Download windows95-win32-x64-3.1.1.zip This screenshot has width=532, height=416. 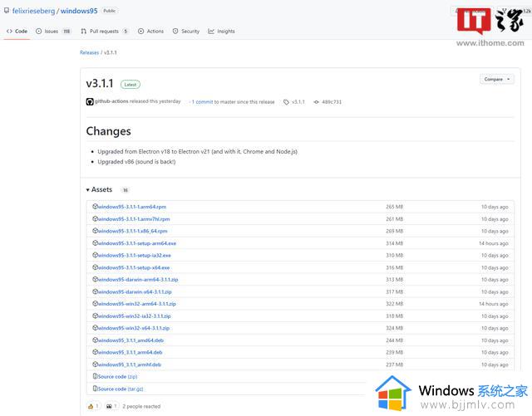coord(133,328)
